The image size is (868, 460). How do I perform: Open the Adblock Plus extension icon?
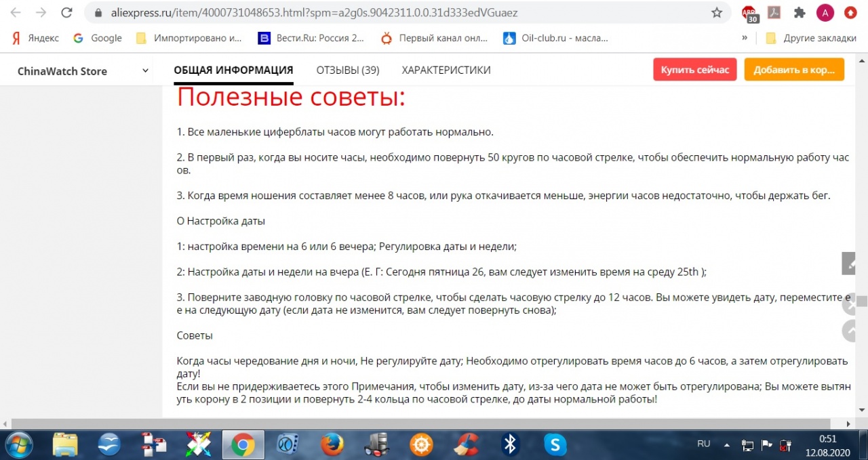(749, 13)
